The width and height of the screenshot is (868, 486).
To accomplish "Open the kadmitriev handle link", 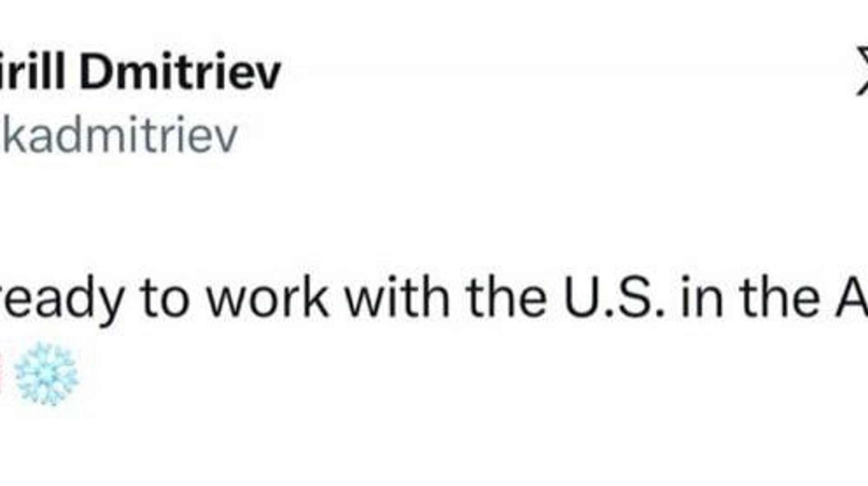I will pos(120,134).
